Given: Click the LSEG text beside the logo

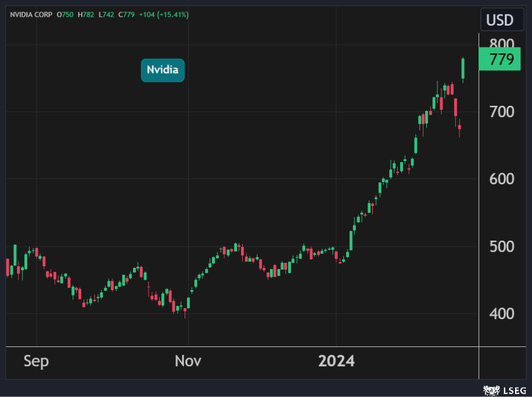Looking at the screenshot, I should click(x=513, y=389).
